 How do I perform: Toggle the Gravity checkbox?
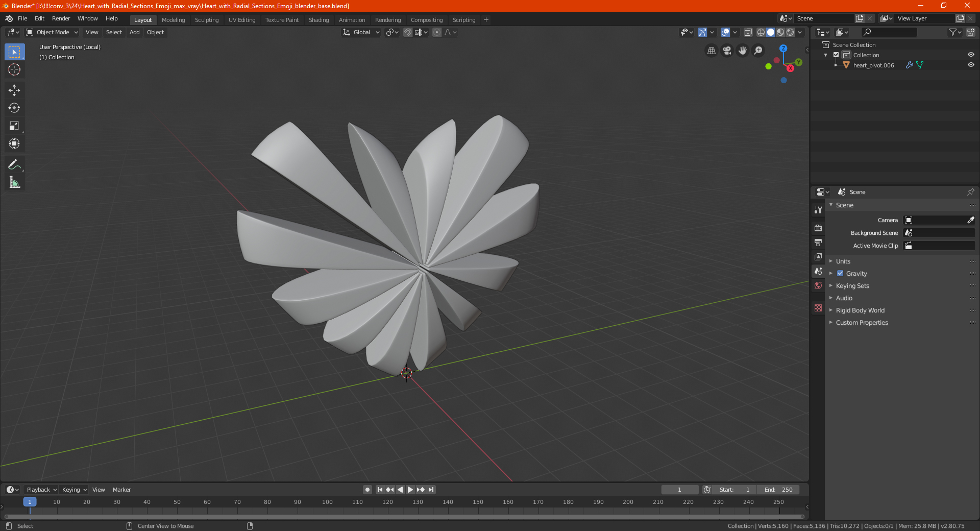(840, 274)
